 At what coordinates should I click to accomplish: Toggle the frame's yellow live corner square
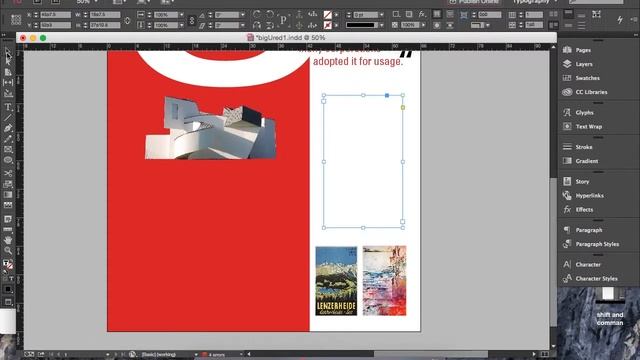pos(403,107)
